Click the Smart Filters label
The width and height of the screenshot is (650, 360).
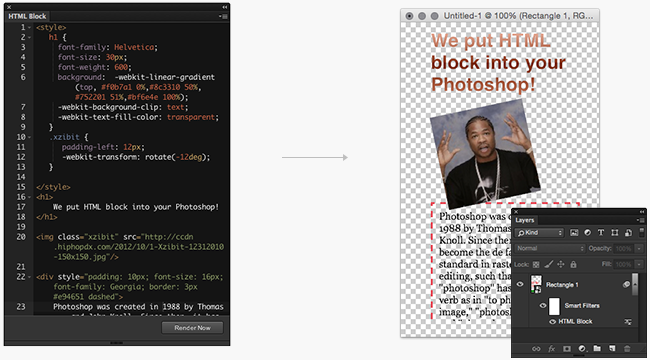pyautogui.click(x=582, y=306)
